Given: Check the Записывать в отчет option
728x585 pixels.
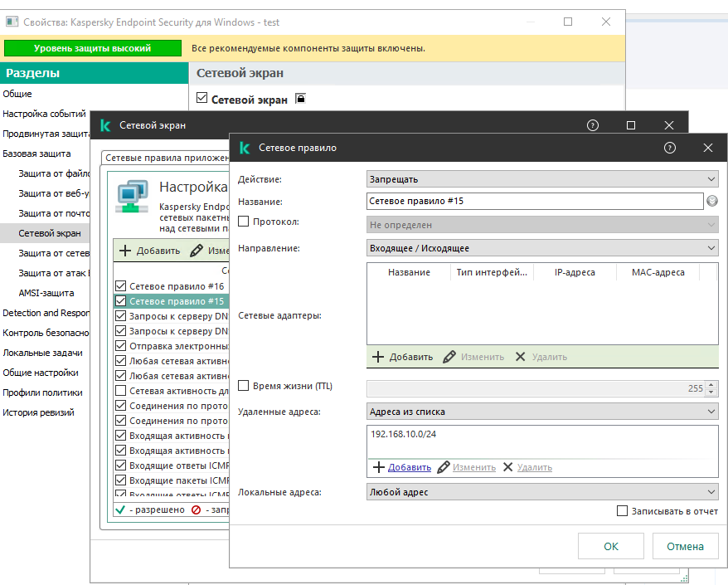Looking at the screenshot, I should coord(623,511).
